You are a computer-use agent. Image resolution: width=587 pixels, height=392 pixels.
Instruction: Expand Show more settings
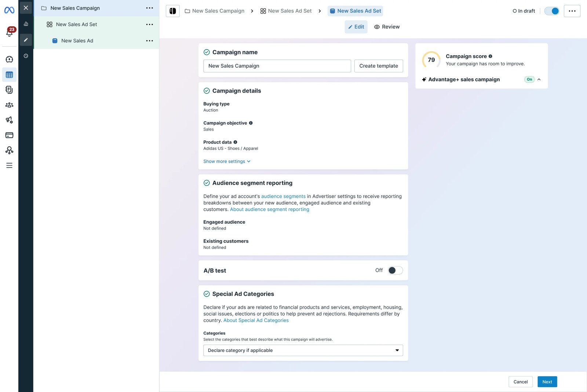pos(227,161)
